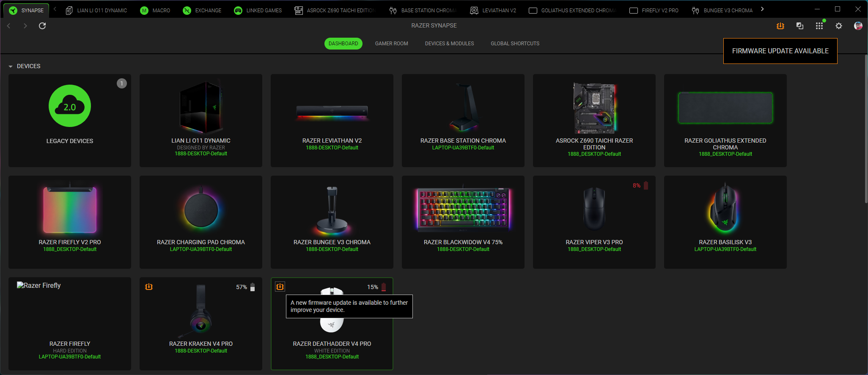The width and height of the screenshot is (868, 375).
Task: Click firmware update icon on Kraken V4 Pro card
Action: [149, 287]
